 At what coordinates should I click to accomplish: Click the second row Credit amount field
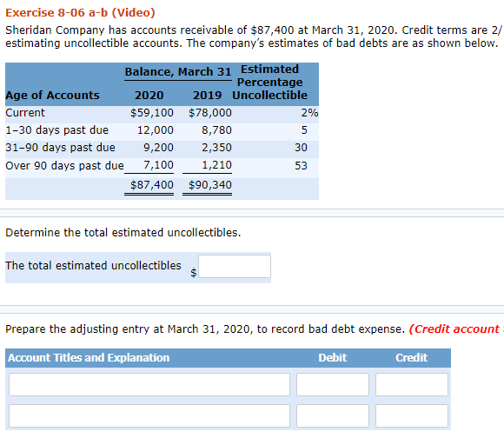pos(412,415)
